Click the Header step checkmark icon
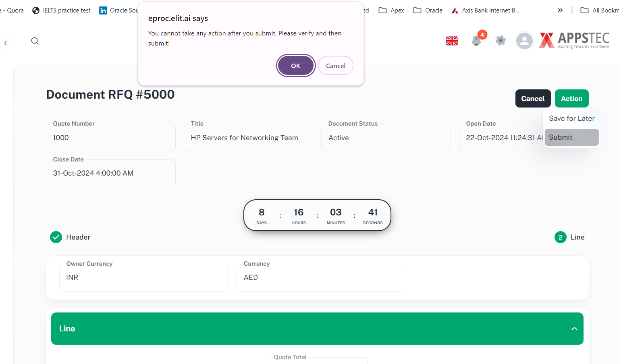This screenshot has width=619, height=364. click(x=56, y=237)
